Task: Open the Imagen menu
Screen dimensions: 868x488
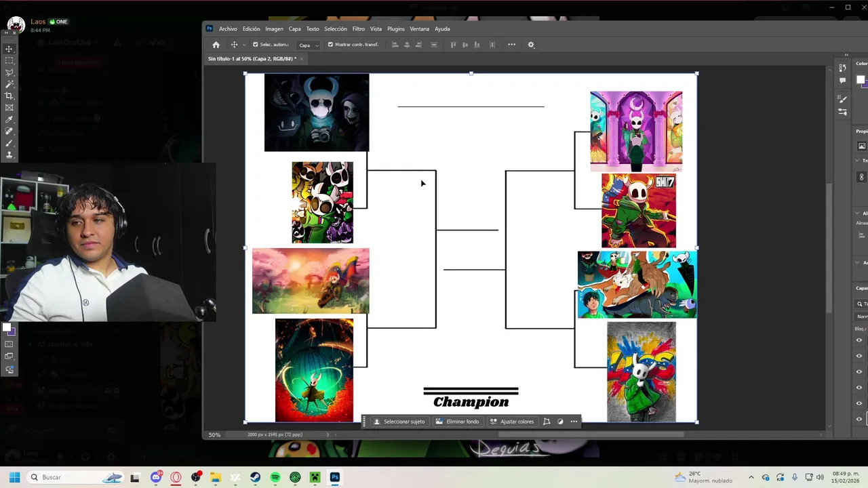Action: pos(275,28)
